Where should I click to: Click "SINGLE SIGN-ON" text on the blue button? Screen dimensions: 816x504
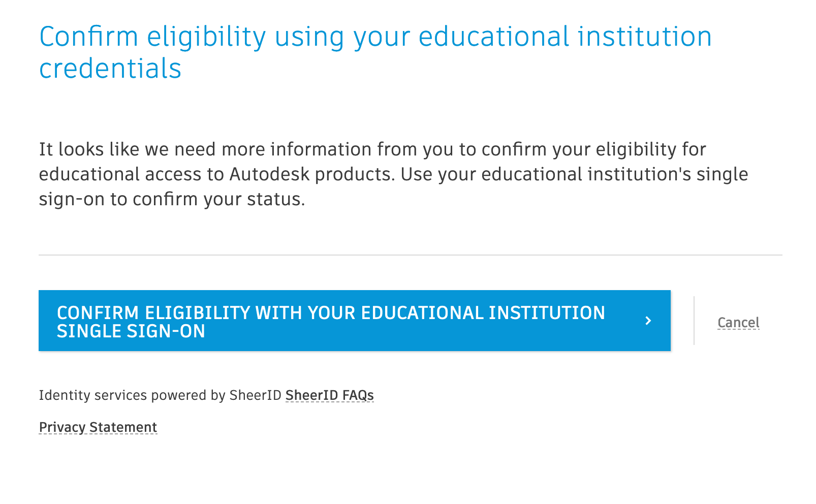(131, 331)
